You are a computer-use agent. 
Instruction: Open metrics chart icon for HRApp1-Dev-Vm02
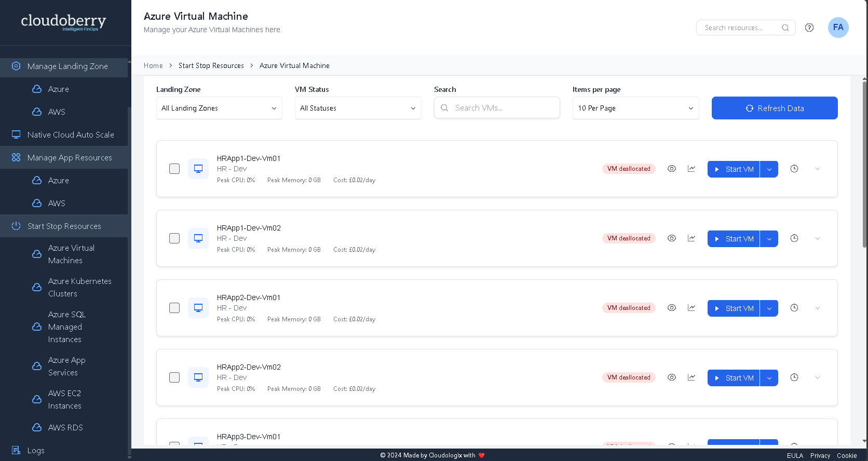point(691,238)
